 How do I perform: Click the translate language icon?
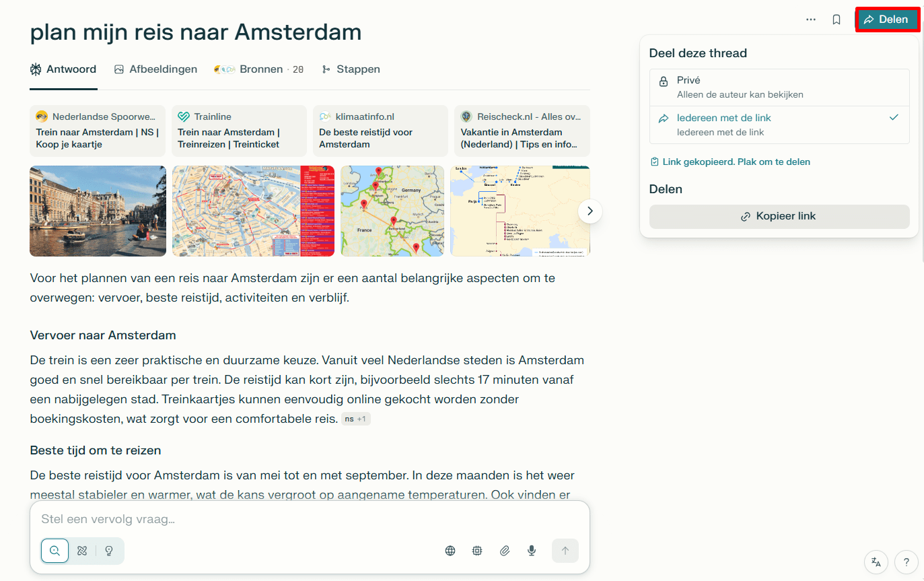876,561
